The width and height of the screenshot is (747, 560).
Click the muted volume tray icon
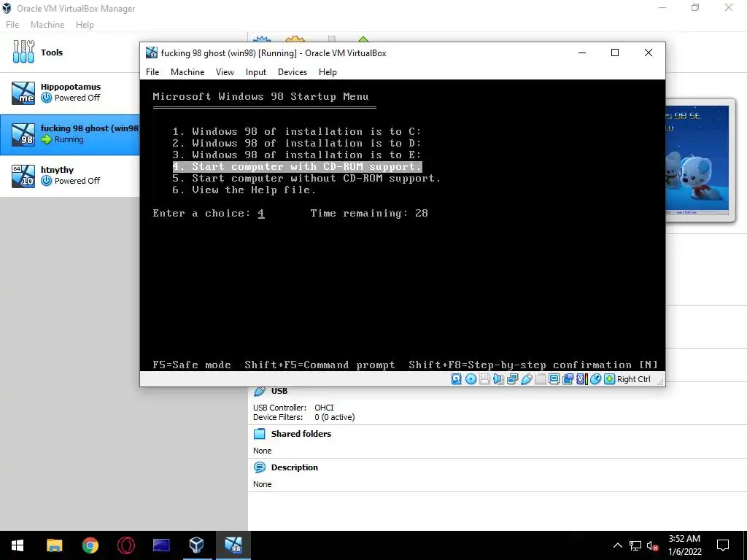(x=652, y=545)
